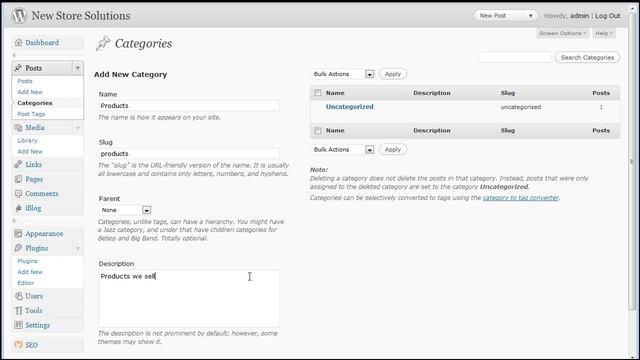This screenshot has height=360, width=640.
Task: Open the Uncategorized category link
Action: [349, 107]
